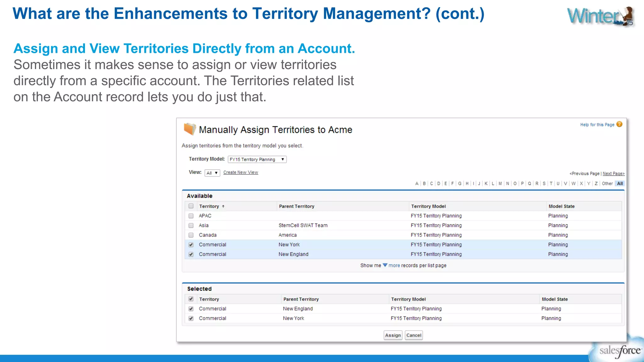This screenshot has height=362, width=644.
Task: Click Create New View link
Action: (x=241, y=172)
